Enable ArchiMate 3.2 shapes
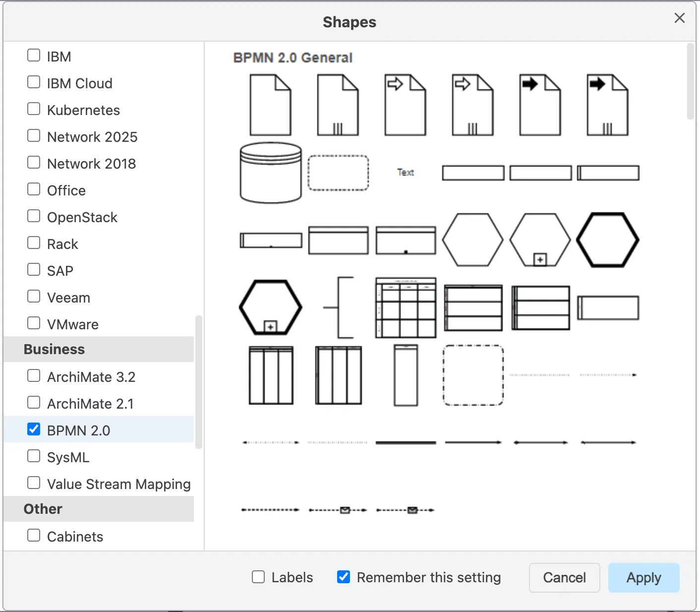Viewport: 700px width, 612px height. [x=34, y=375]
